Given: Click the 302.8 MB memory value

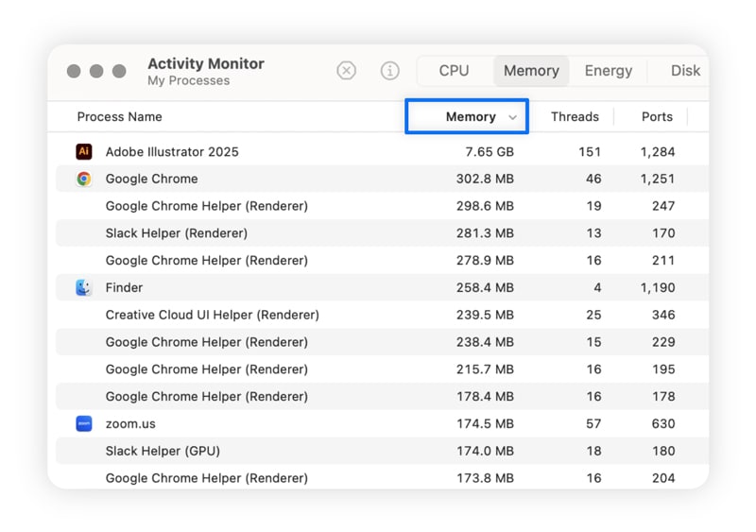Looking at the screenshot, I should tap(485, 179).
